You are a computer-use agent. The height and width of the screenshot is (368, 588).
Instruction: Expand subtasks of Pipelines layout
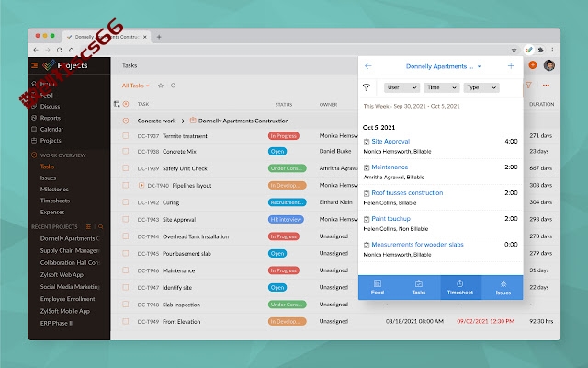point(141,185)
